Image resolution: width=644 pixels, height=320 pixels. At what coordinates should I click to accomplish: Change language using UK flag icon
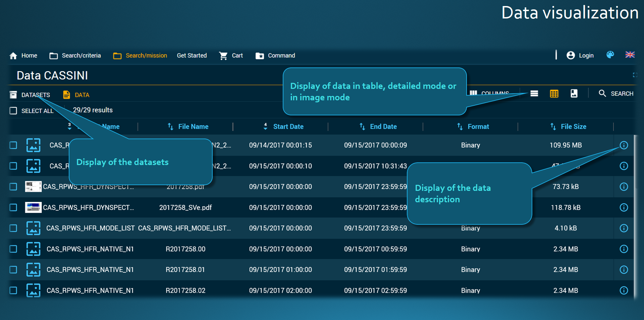(x=630, y=55)
